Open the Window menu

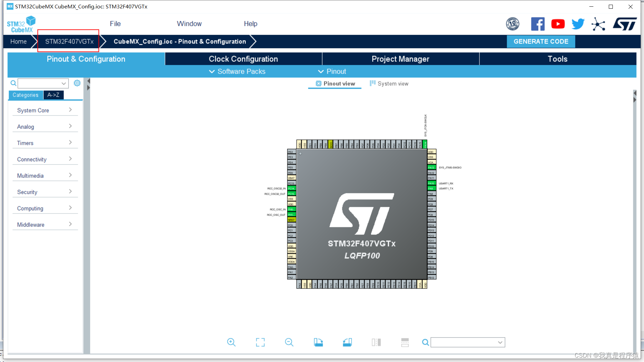189,24
